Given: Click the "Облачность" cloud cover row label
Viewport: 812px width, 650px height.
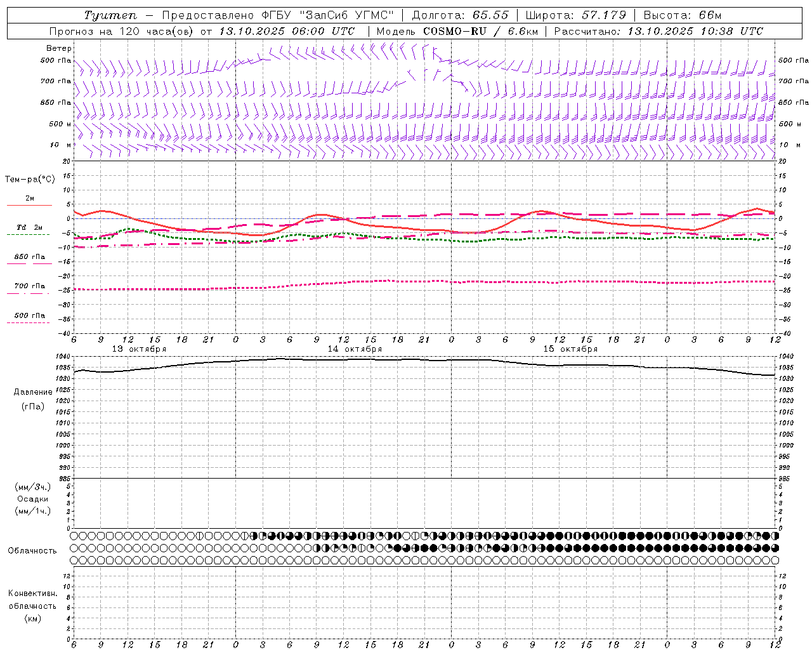Looking at the screenshot, I should [x=32, y=551].
